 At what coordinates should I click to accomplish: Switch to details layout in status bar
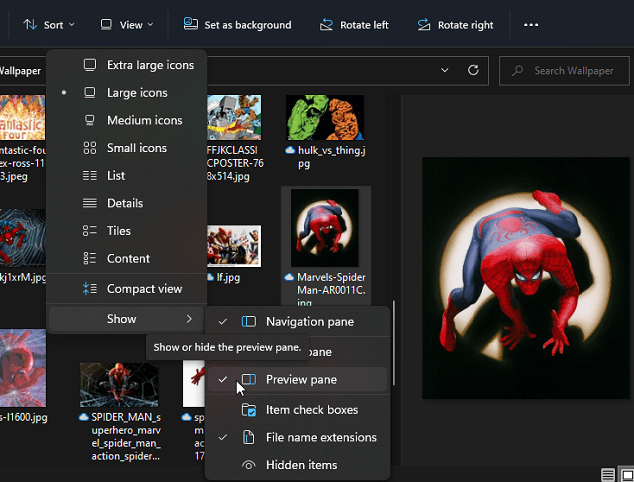pyautogui.click(x=608, y=474)
